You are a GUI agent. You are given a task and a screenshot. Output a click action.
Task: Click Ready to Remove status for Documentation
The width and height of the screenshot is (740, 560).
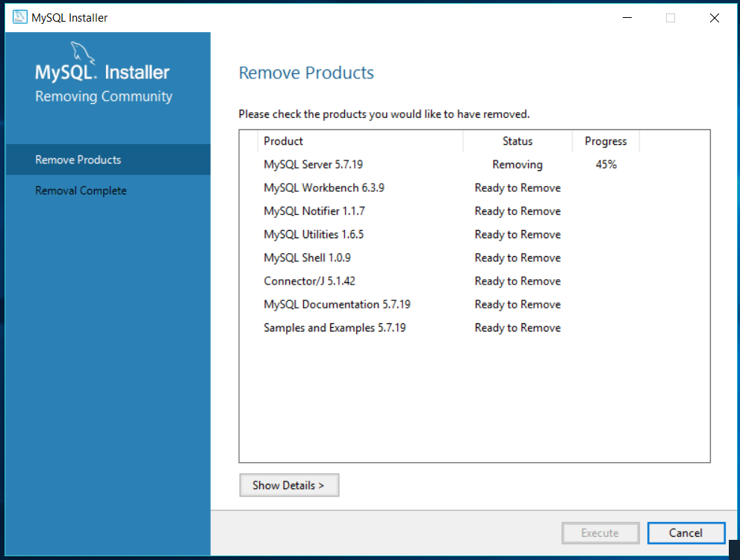pyautogui.click(x=517, y=305)
